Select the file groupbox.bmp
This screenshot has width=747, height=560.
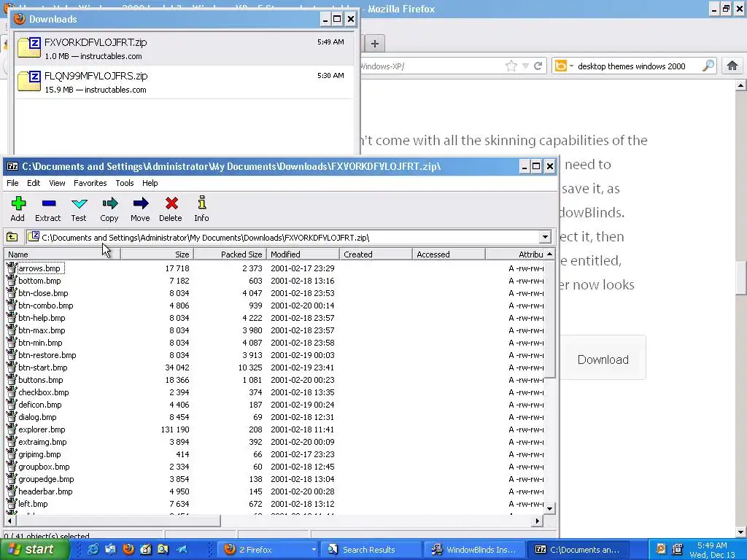(x=44, y=466)
